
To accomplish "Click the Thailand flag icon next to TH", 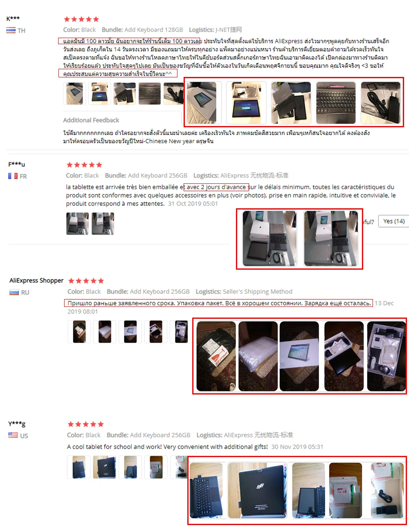I will (11, 30).
